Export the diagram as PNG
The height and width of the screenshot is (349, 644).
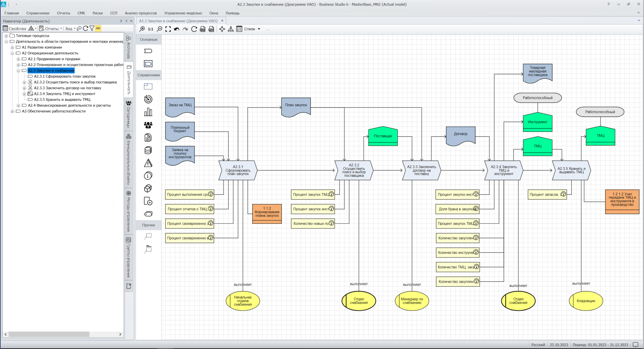coord(211,29)
